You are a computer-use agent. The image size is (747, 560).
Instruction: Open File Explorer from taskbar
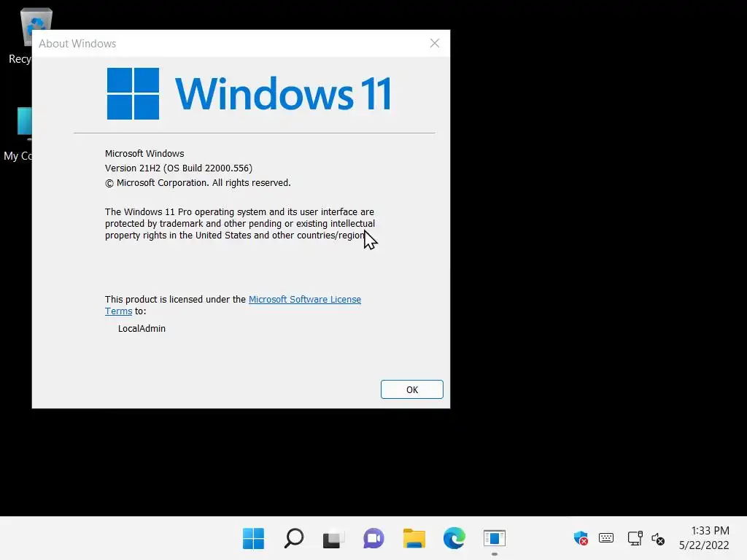coord(414,539)
